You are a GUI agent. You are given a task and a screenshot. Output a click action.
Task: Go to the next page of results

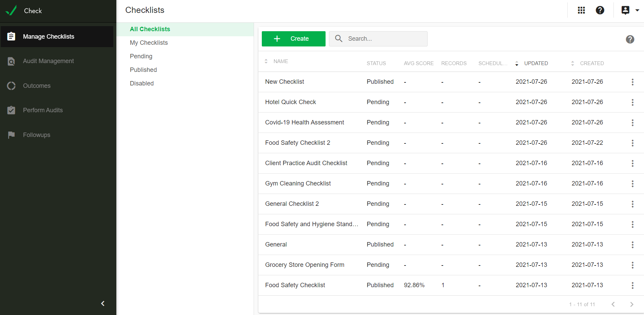(631, 304)
